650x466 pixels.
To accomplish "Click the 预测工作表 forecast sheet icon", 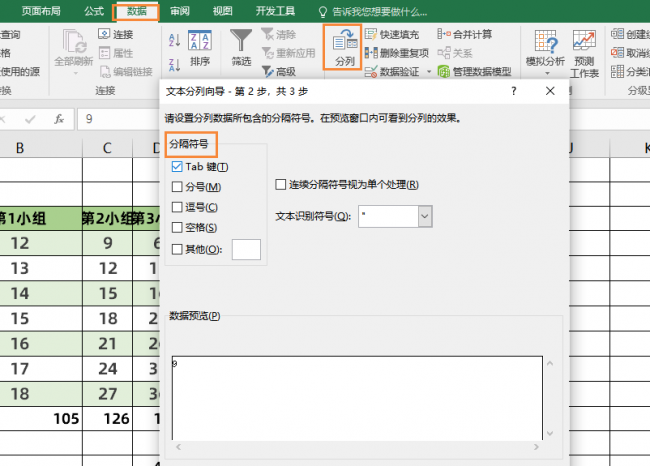I will click(584, 41).
